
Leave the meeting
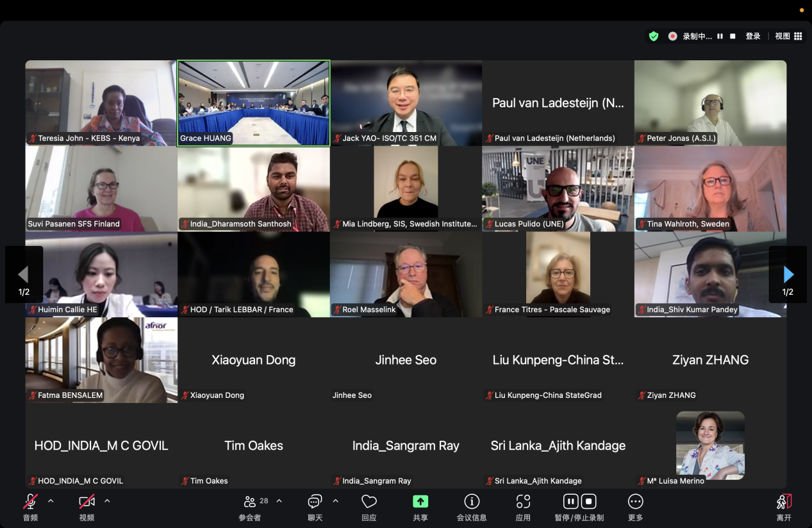784,502
